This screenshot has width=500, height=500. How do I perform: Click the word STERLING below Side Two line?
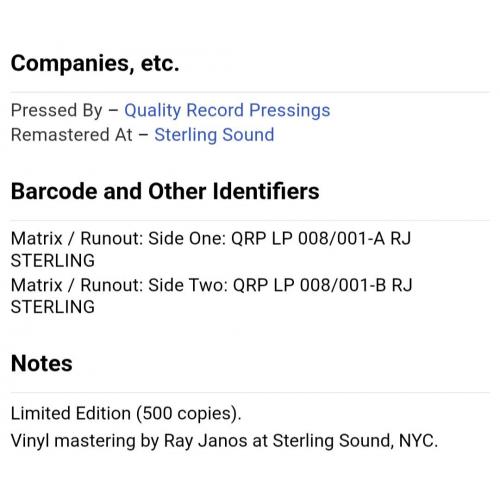point(53,307)
